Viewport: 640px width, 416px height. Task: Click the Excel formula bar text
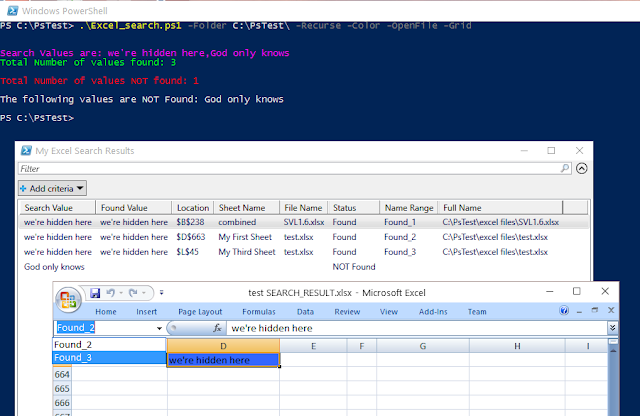click(272, 328)
